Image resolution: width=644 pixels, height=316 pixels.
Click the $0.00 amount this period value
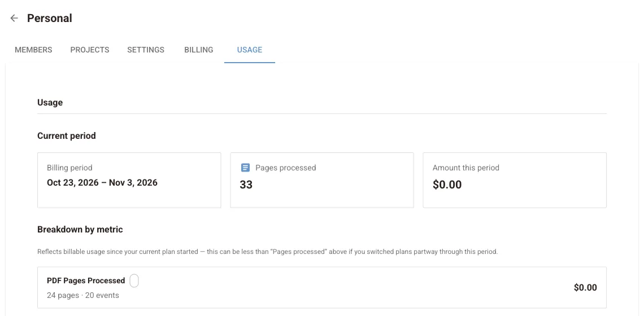coord(447,185)
